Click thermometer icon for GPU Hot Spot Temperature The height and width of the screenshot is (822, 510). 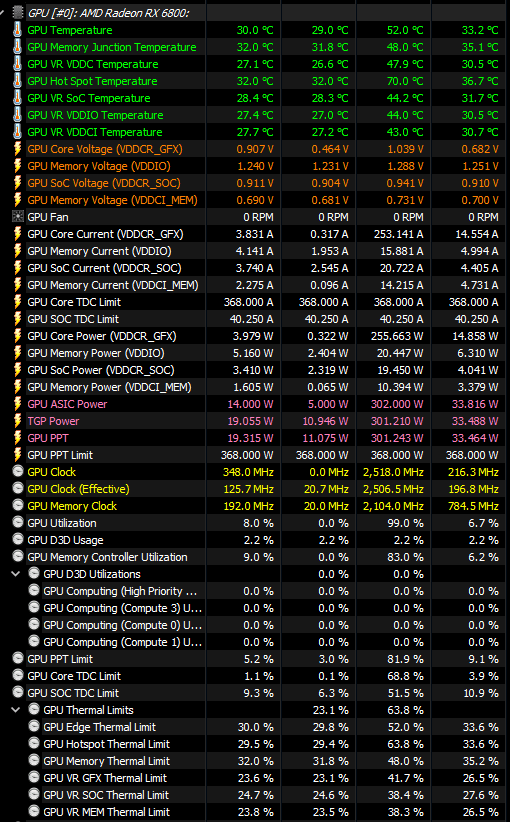pos(17,81)
